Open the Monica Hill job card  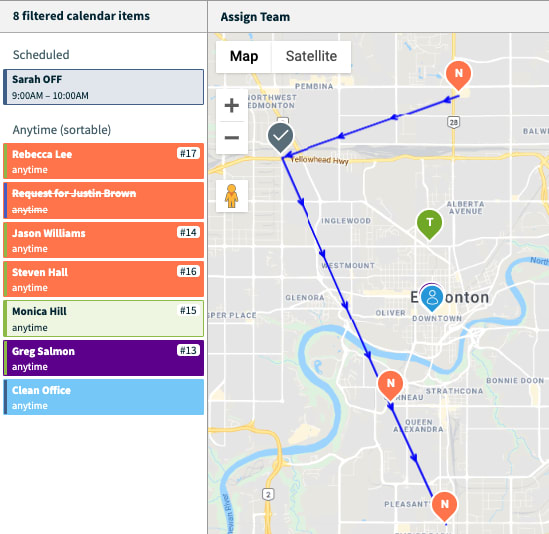pyautogui.click(x=103, y=319)
